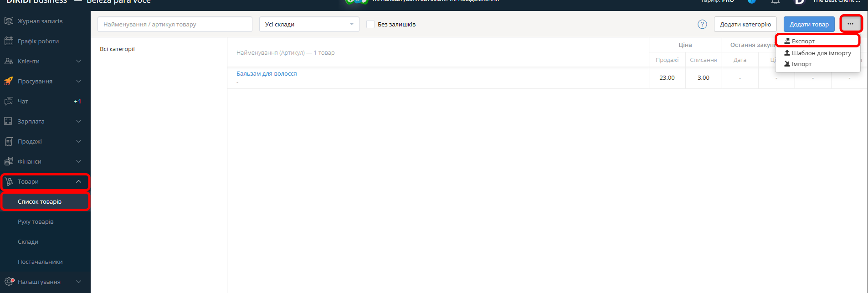Click the Просування rocket icon
Viewport: 868px width, 293px height.
coord(9,81)
